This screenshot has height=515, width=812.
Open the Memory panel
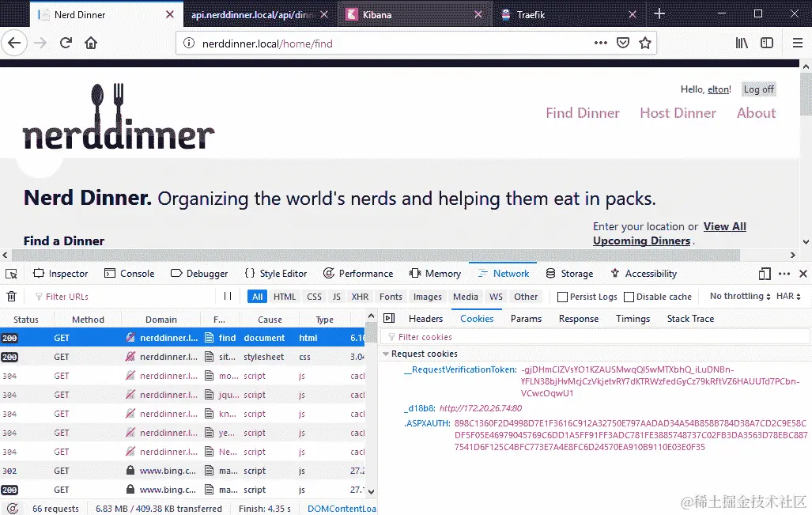tap(435, 274)
